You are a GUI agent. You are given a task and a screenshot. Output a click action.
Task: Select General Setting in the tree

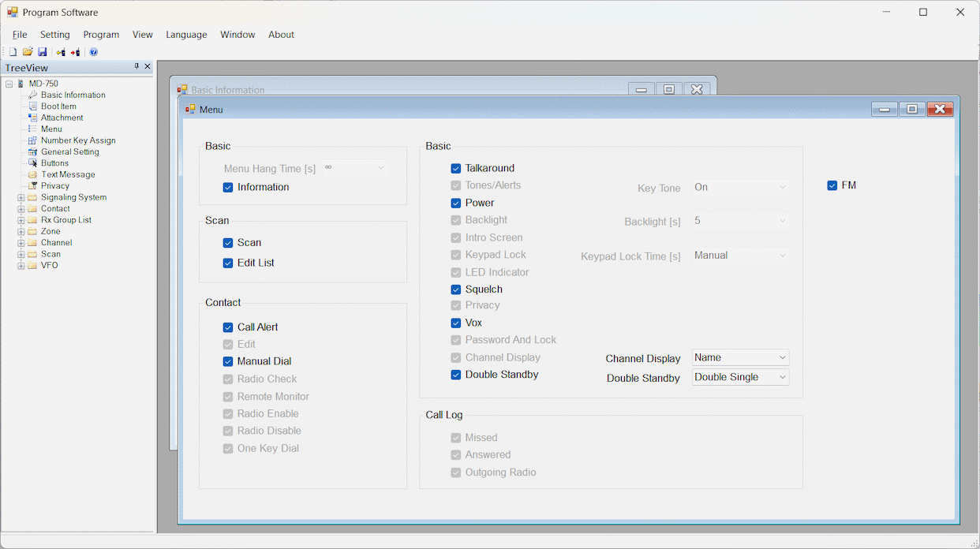pyautogui.click(x=69, y=152)
